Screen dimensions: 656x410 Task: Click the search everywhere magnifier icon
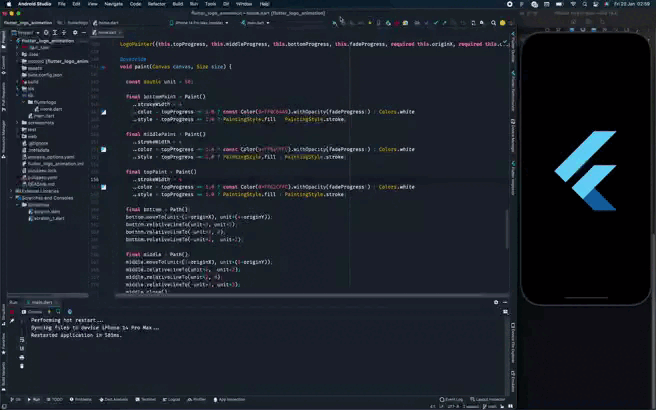tap(493, 23)
